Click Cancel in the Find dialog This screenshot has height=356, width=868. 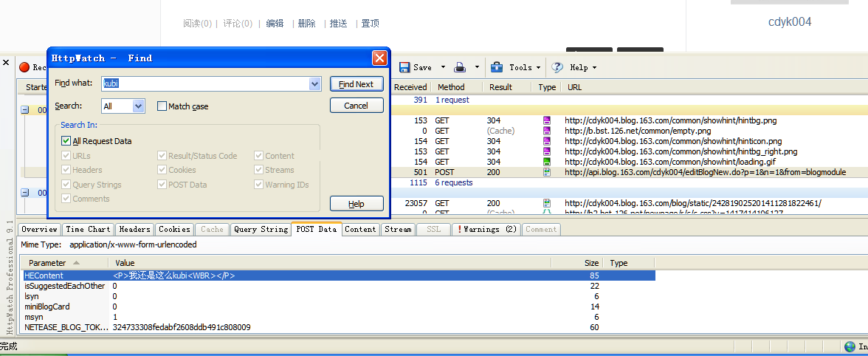(356, 106)
